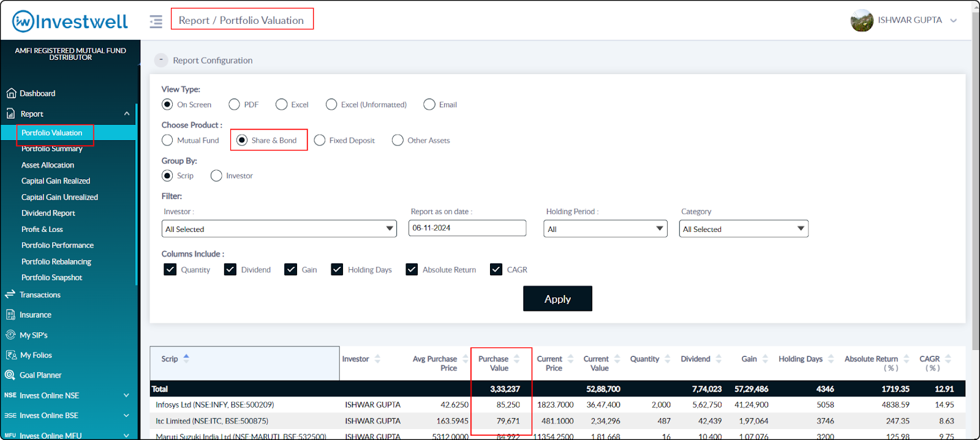
Task: Group by Investor radio
Action: [216, 176]
